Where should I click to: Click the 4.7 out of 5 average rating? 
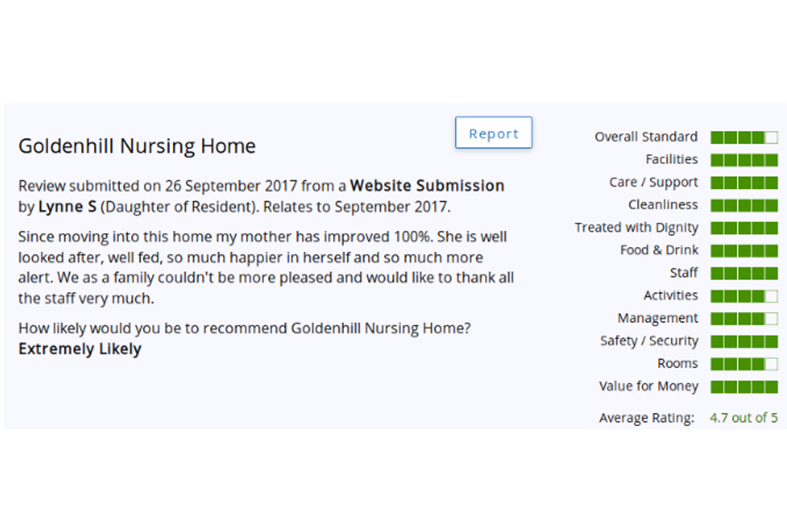743,418
